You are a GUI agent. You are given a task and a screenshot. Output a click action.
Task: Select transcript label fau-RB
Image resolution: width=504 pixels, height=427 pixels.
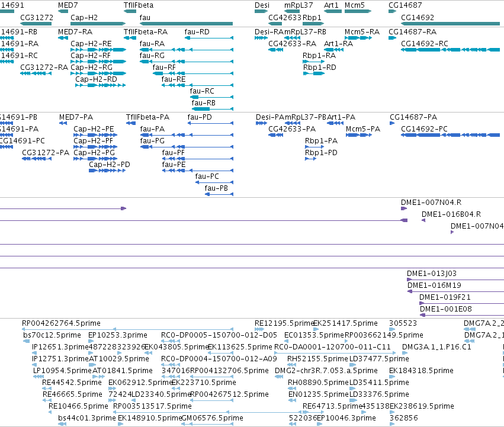tap(204, 103)
